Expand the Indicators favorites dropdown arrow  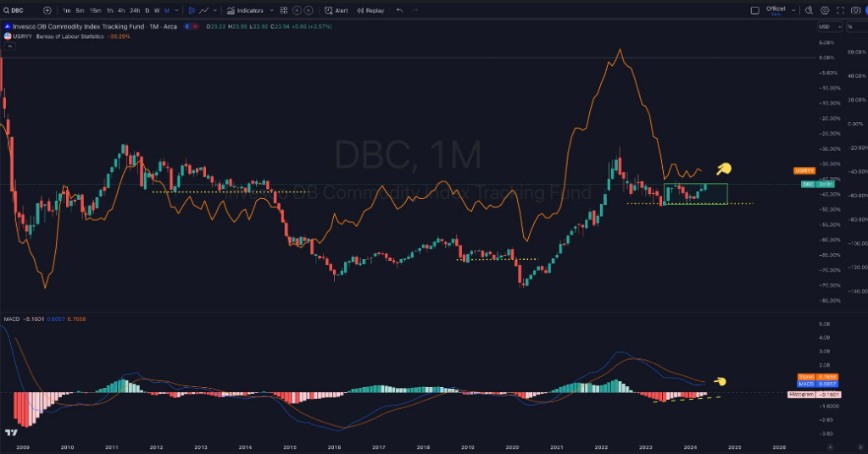point(271,10)
